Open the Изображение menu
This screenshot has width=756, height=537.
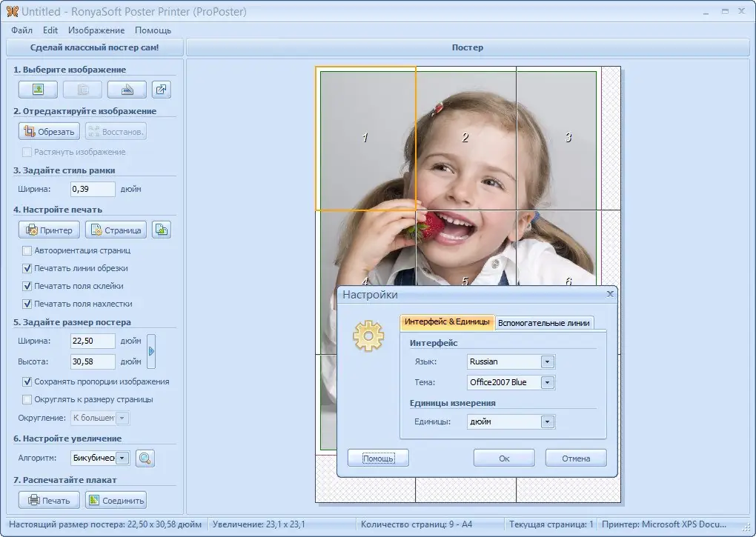96,30
